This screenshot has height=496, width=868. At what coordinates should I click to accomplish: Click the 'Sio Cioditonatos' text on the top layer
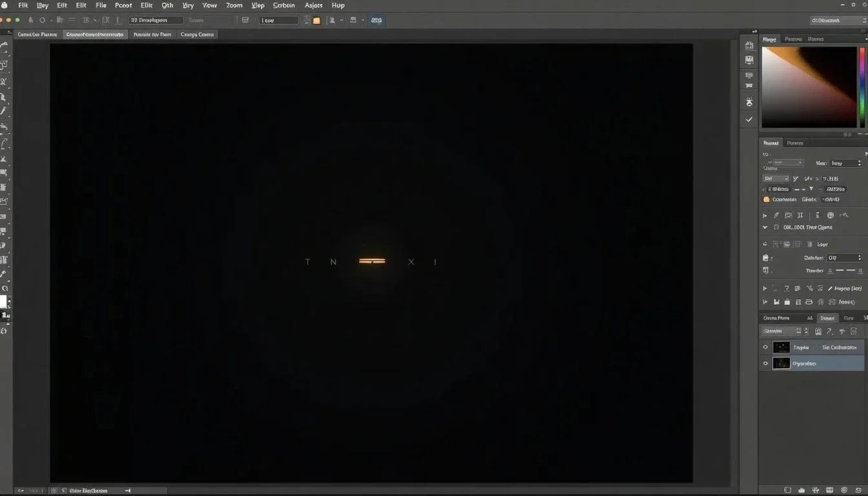coord(839,347)
